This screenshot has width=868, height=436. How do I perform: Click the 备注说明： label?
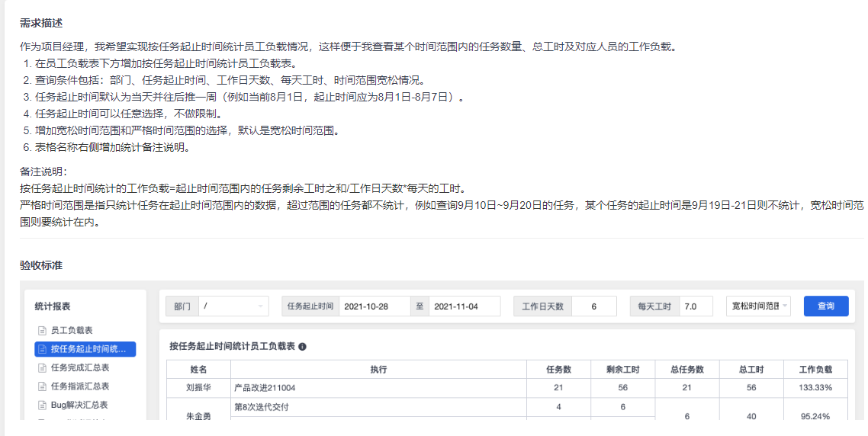(x=43, y=172)
